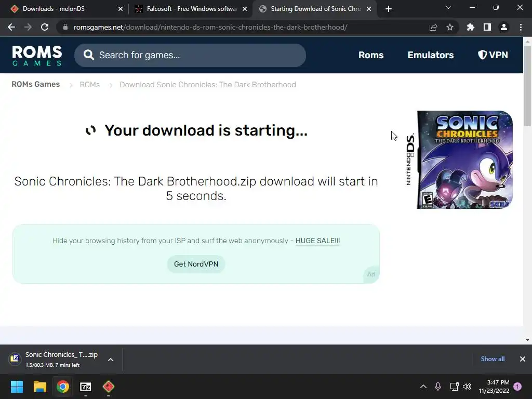Image resolution: width=532 pixels, height=399 pixels.
Task: Go back using the browser back arrow
Action: [x=11, y=27]
